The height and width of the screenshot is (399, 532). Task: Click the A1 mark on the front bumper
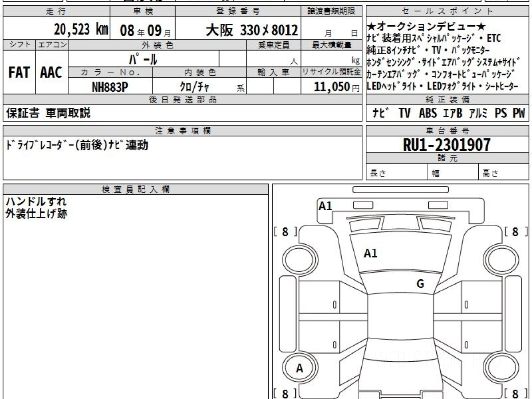[x=325, y=206]
